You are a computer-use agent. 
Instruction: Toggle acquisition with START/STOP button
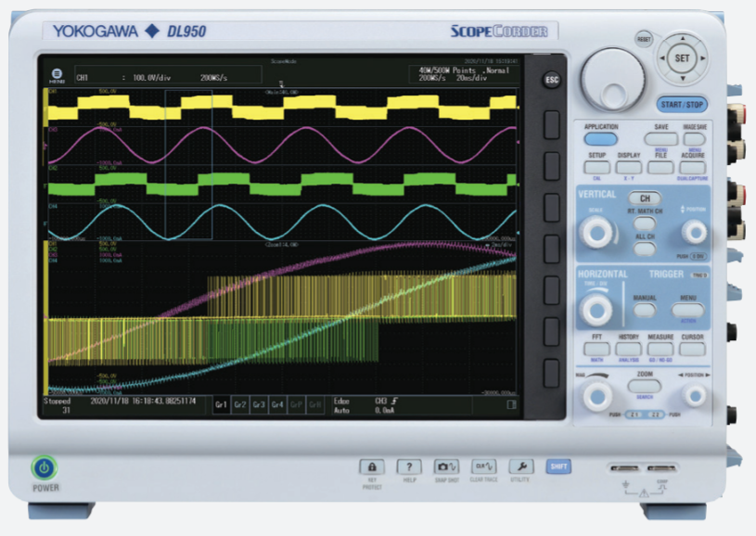pyautogui.click(x=684, y=104)
